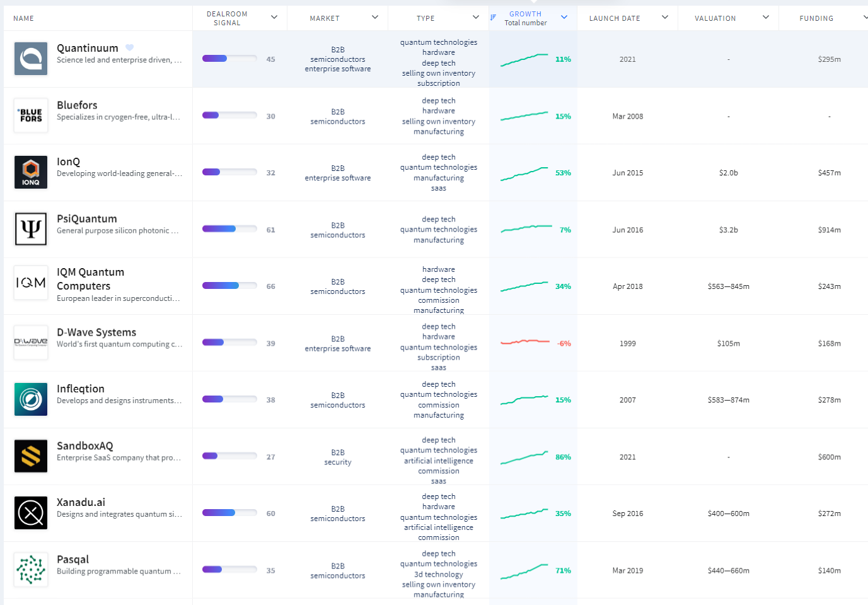Viewport: 868px width, 605px height.
Task: Click the $914m funding for PsiQuantum
Action: [x=829, y=230]
